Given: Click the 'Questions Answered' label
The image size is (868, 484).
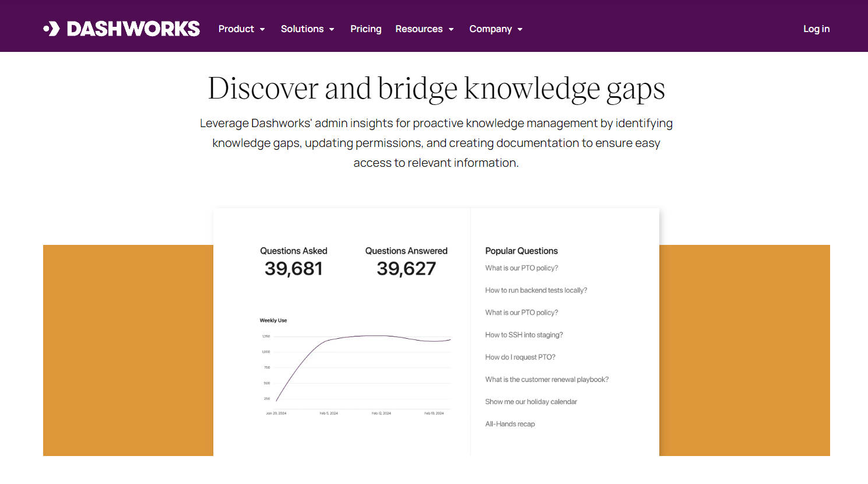Looking at the screenshot, I should pos(406,251).
